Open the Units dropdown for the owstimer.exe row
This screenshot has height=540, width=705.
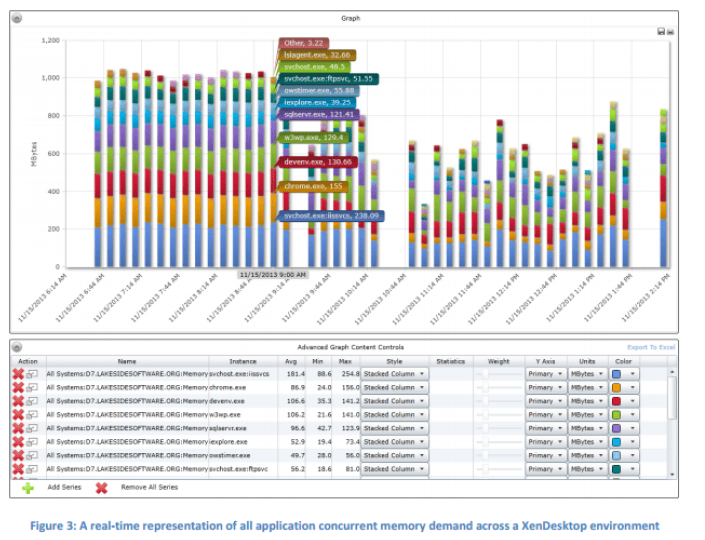[x=587, y=455]
